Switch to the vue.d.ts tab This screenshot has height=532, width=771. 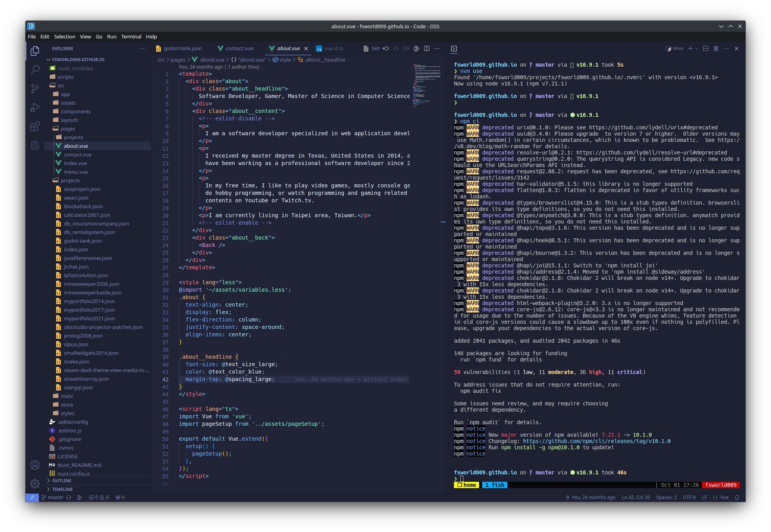(x=334, y=49)
